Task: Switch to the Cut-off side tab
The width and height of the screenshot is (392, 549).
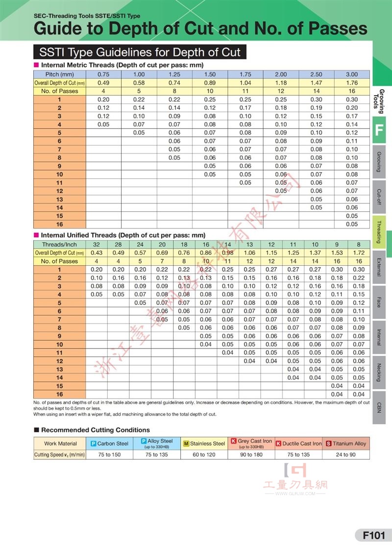Action: (379, 197)
